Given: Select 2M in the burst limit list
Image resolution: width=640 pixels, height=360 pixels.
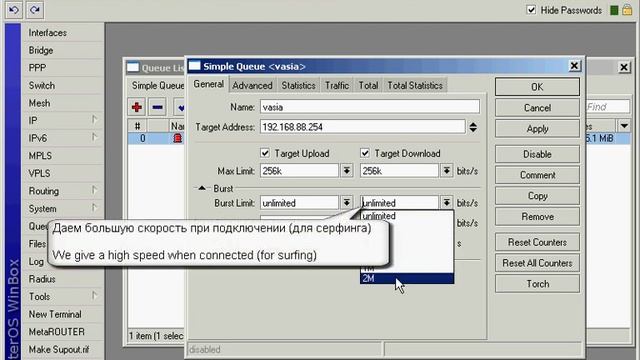Looking at the screenshot, I should 407,278.
